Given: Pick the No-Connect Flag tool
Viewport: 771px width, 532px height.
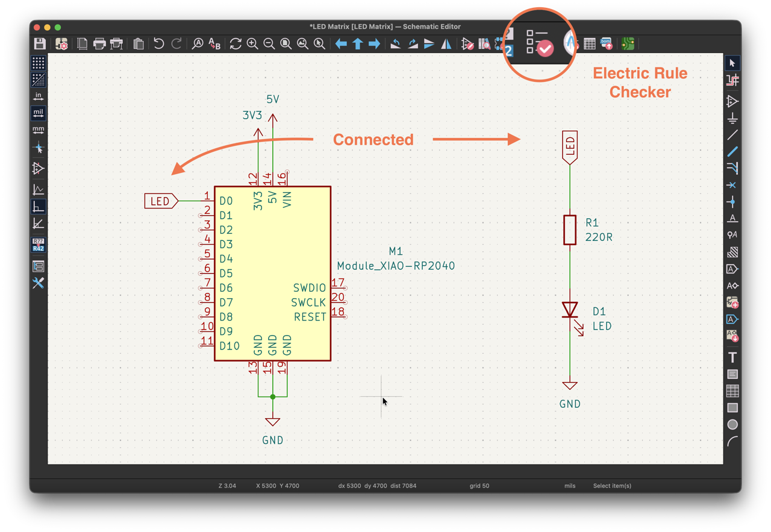Looking at the screenshot, I should [x=732, y=185].
